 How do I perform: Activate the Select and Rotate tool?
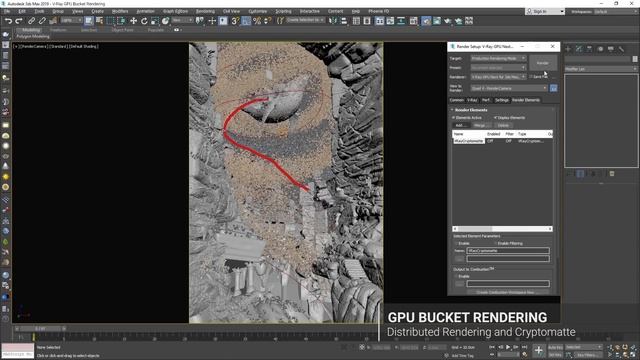pos(144,21)
